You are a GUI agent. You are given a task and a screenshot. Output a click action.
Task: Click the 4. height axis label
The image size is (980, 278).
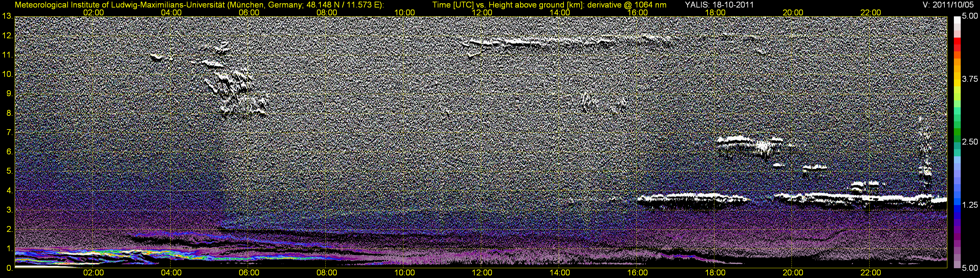coord(9,190)
